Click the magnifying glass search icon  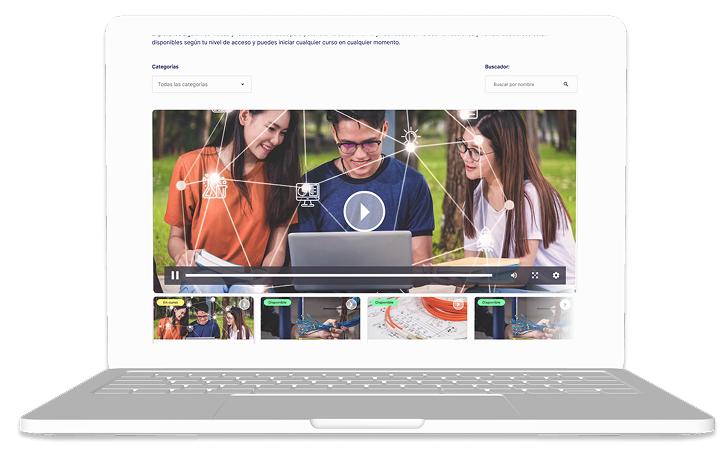point(566,84)
